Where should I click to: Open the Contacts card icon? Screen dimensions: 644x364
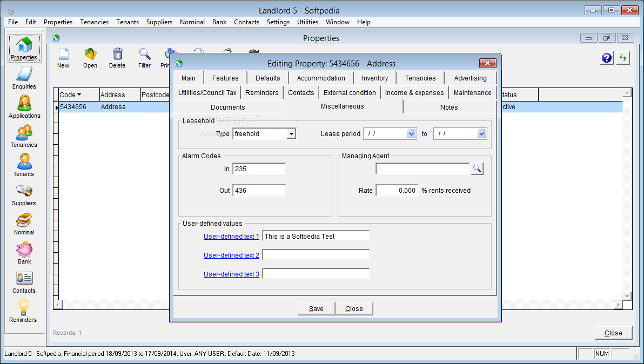click(x=24, y=282)
